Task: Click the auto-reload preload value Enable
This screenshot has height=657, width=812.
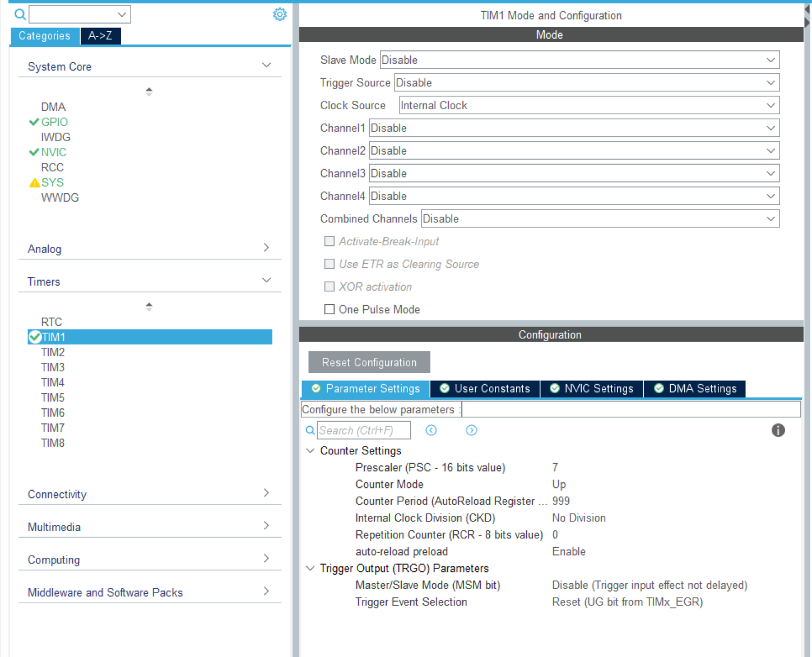Action: (x=569, y=551)
